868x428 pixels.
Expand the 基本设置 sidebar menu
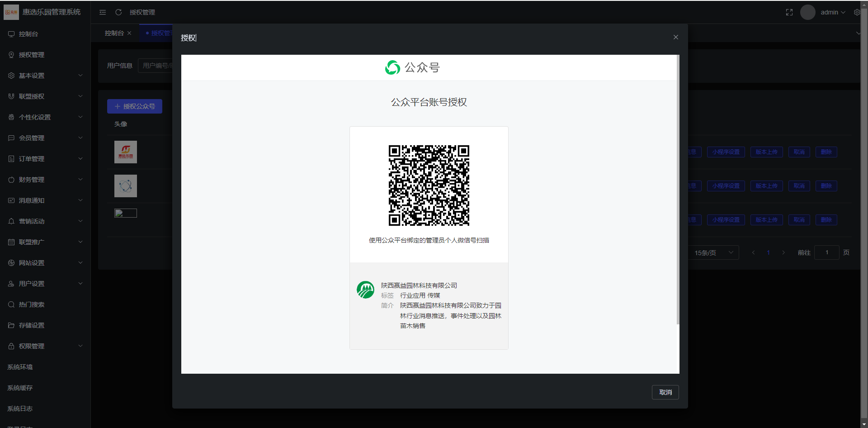tap(45, 76)
